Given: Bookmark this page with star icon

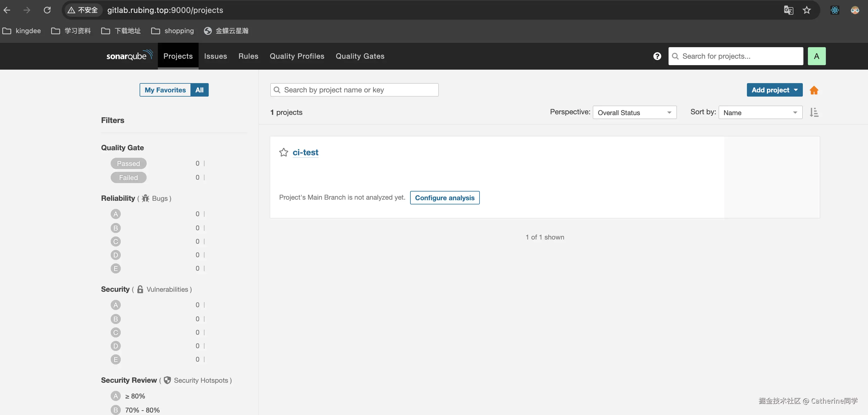Looking at the screenshot, I should tap(806, 10).
